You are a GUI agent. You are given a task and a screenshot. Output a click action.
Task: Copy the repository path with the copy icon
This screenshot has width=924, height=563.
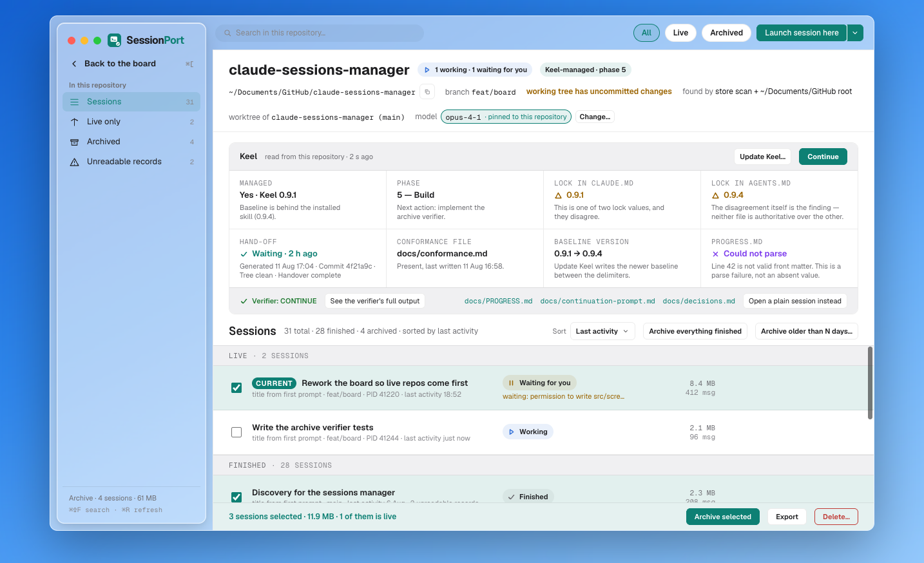click(x=427, y=92)
